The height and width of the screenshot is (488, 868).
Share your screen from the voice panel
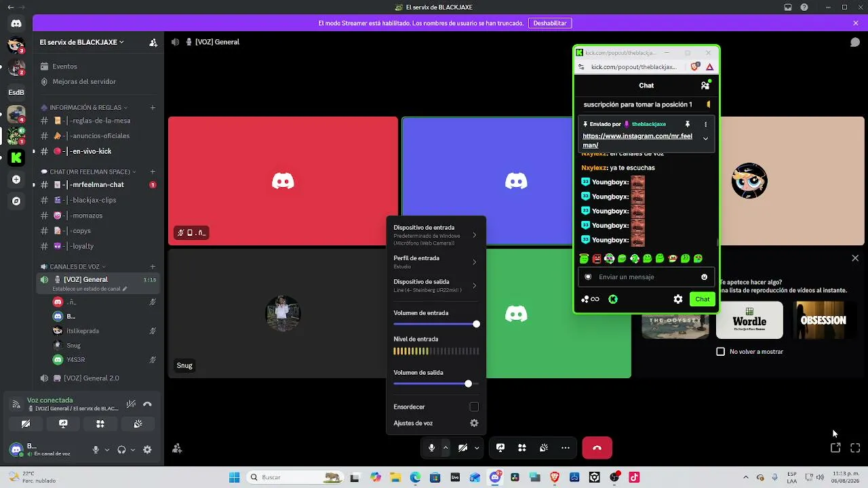pyautogui.click(x=63, y=424)
